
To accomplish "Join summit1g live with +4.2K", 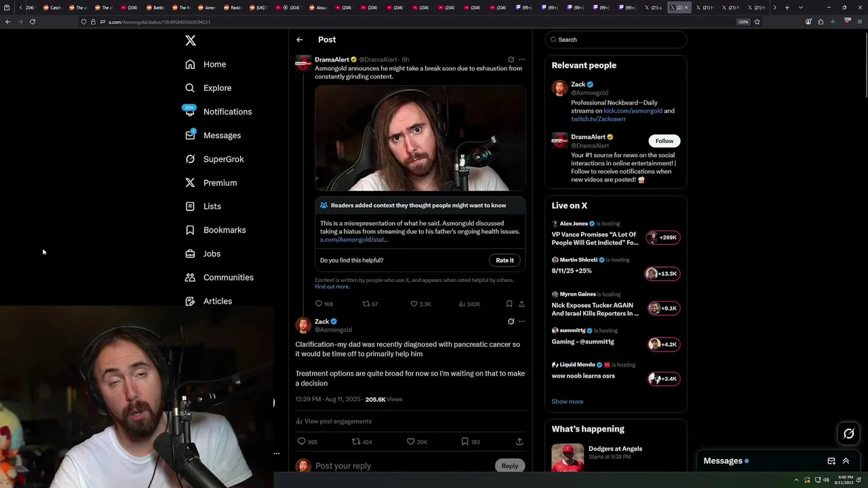I will [x=663, y=344].
